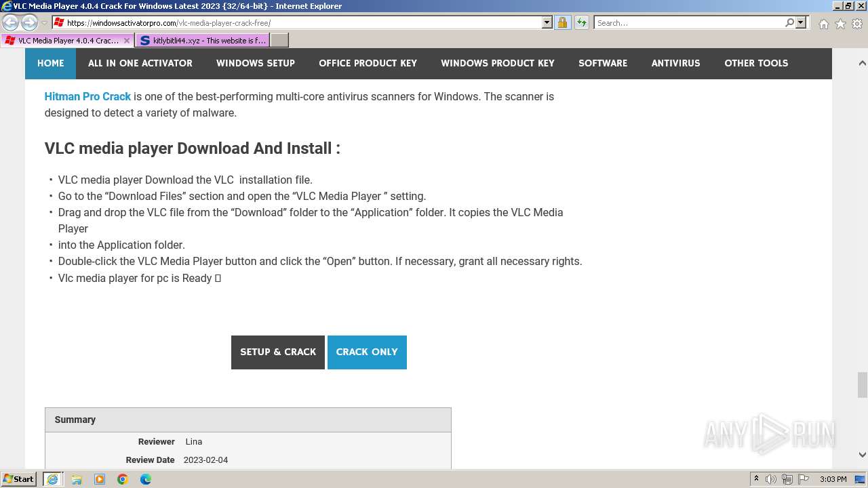
Task: Launch Microsoft Edge from the taskbar
Action: click(x=146, y=479)
